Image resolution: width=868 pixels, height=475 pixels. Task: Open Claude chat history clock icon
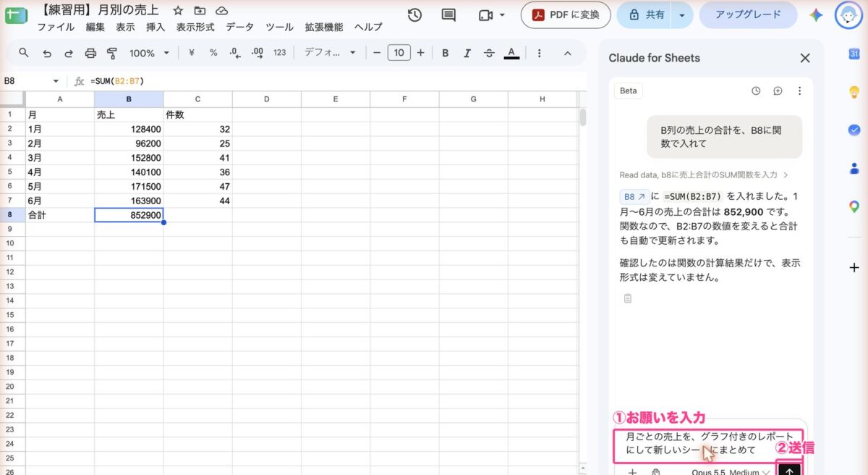coord(756,91)
